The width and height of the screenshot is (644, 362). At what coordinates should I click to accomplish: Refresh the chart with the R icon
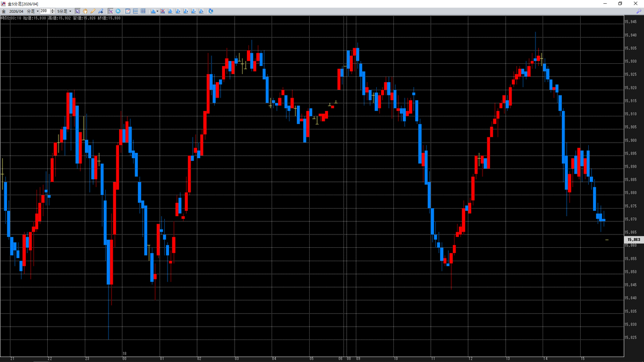tap(210, 11)
